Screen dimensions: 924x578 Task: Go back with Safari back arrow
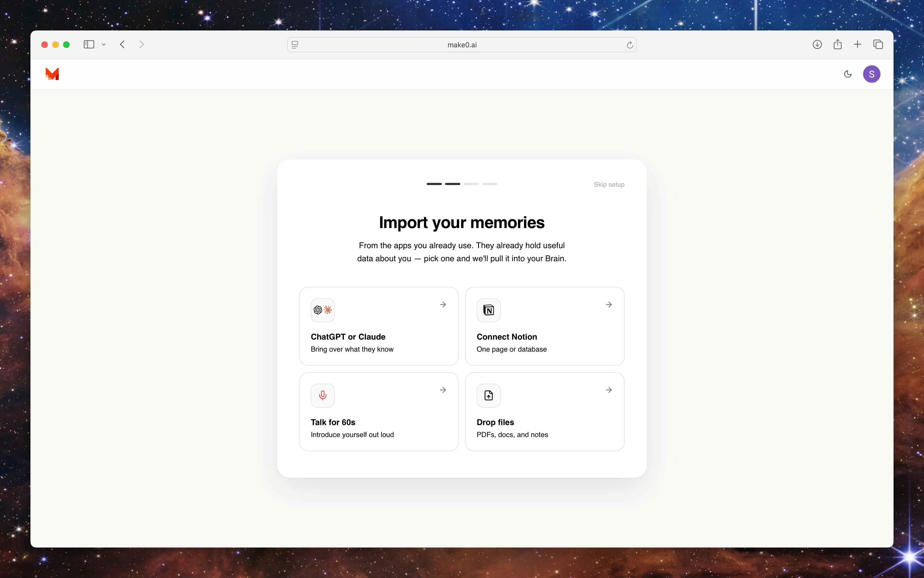[x=122, y=44]
